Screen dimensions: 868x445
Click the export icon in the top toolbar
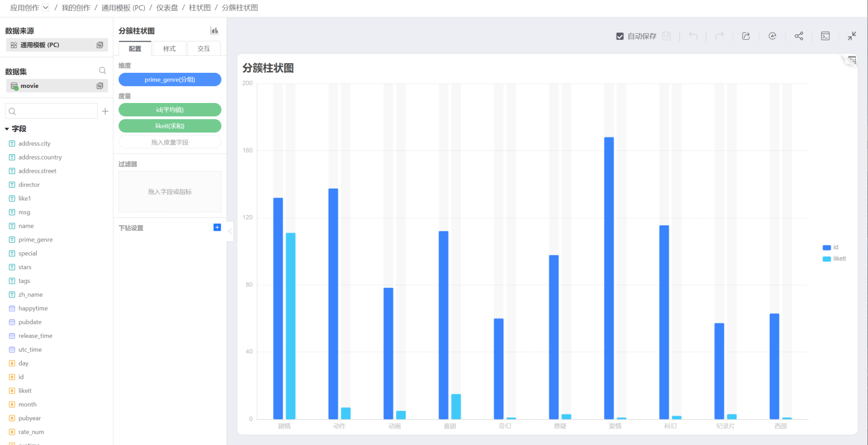(746, 36)
